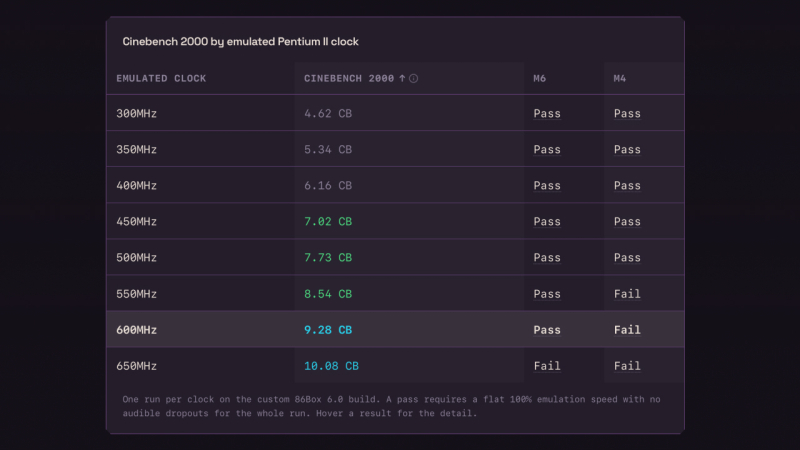Click the Emulated Clock column header
The image size is (800, 450).
click(x=161, y=79)
